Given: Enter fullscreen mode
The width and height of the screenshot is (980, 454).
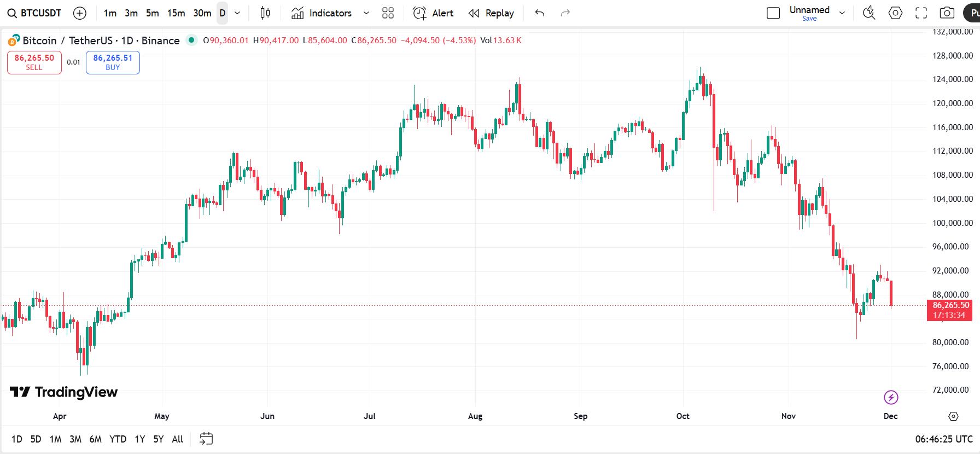Looking at the screenshot, I should click(921, 13).
